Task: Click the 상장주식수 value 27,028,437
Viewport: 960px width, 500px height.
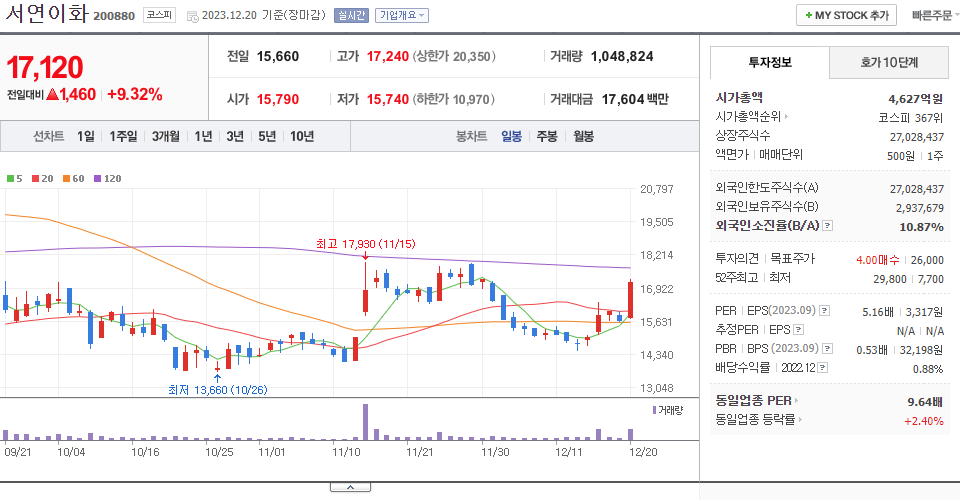Action: click(917, 137)
